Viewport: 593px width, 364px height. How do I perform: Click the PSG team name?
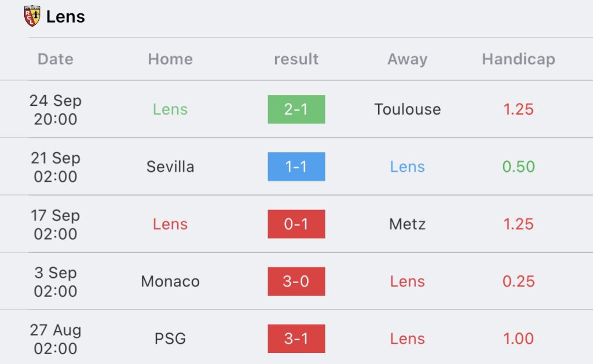tap(170, 339)
